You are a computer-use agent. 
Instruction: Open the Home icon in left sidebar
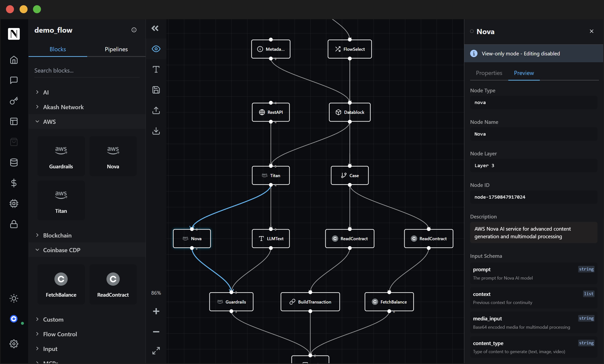click(x=14, y=60)
